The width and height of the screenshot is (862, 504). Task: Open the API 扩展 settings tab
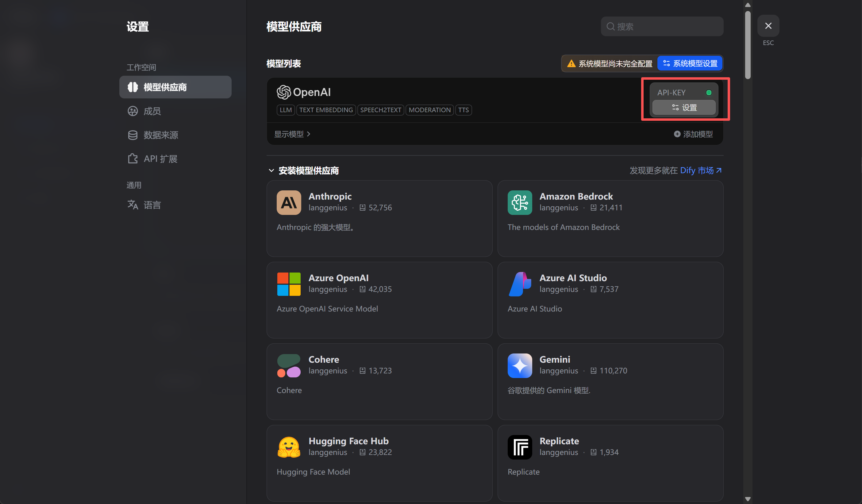tap(175, 159)
